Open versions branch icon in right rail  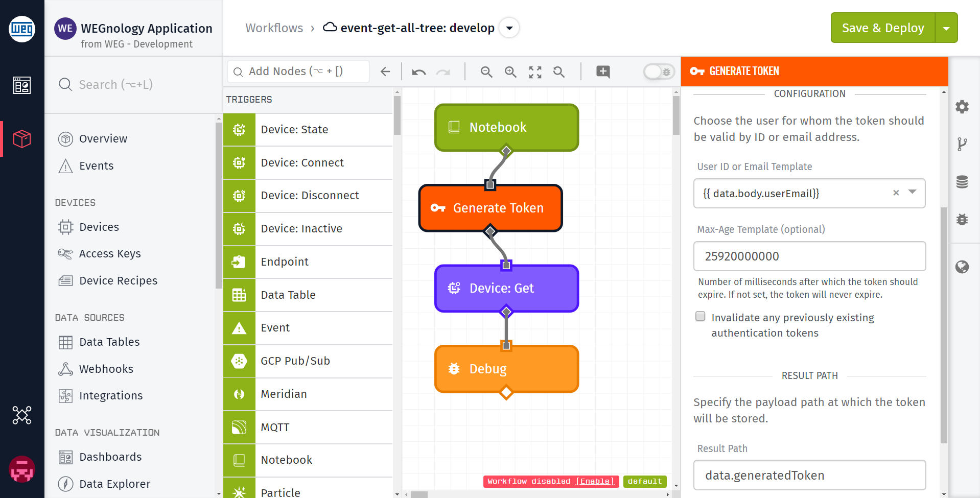962,144
